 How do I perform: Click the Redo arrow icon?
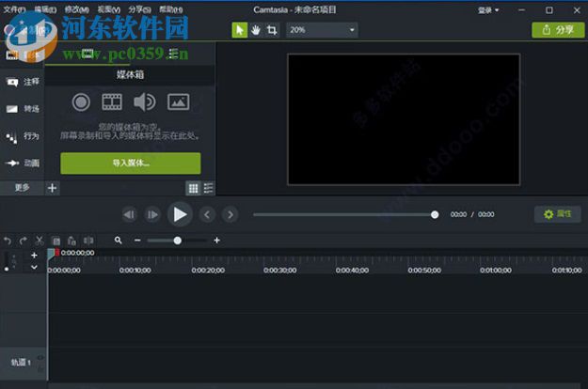pos(24,241)
